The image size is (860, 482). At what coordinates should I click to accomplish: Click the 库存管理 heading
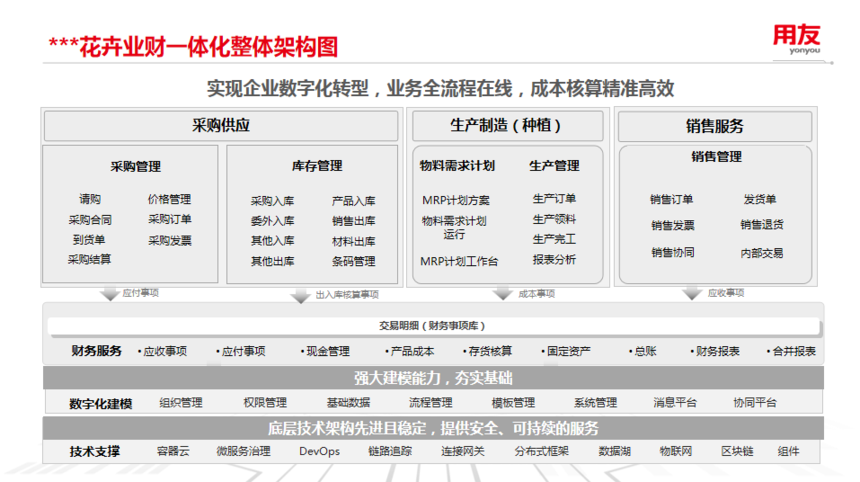click(x=317, y=166)
